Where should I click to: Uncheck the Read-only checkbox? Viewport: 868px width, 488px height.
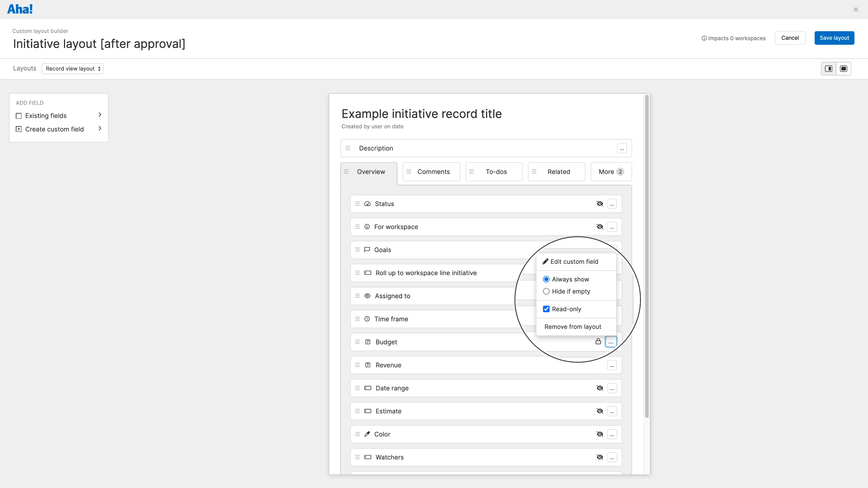pyautogui.click(x=546, y=309)
